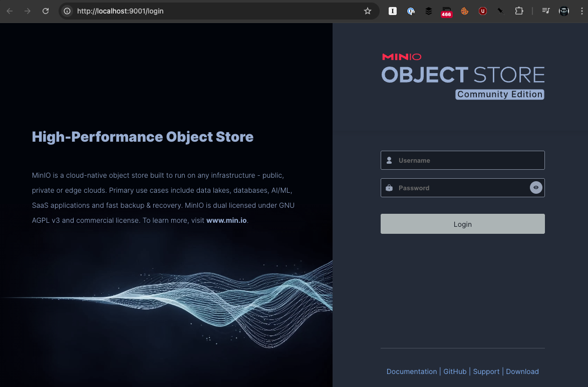Open the Download link
Image resolution: width=588 pixels, height=387 pixels.
(522, 371)
